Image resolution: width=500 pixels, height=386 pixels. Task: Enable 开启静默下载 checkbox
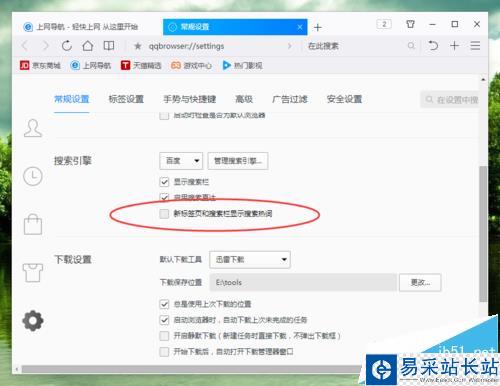coord(164,336)
